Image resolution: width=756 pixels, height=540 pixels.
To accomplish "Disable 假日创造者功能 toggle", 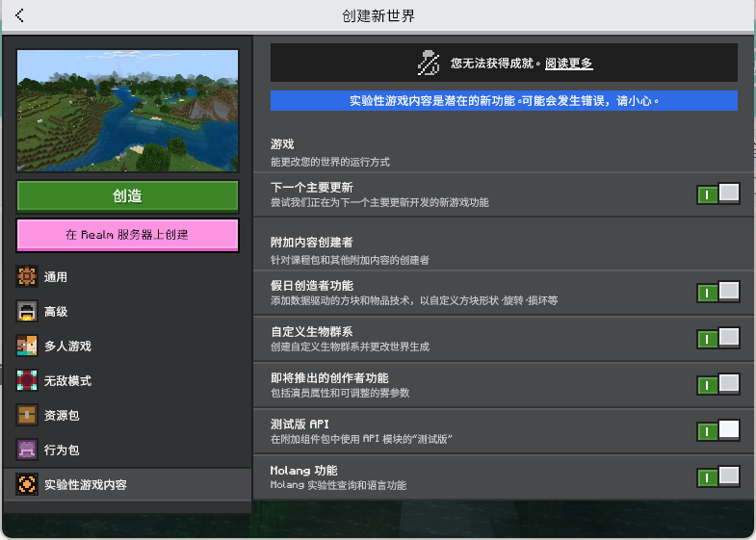I will 717,293.
